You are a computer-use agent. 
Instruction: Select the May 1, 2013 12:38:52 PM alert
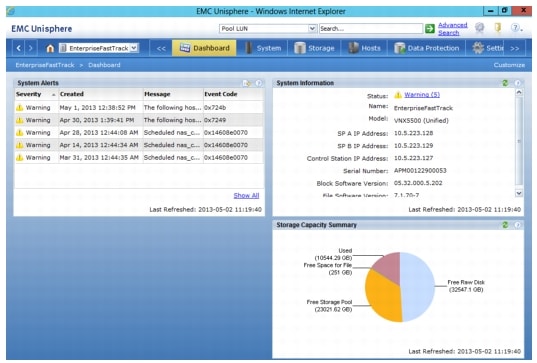(x=139, y=108)
